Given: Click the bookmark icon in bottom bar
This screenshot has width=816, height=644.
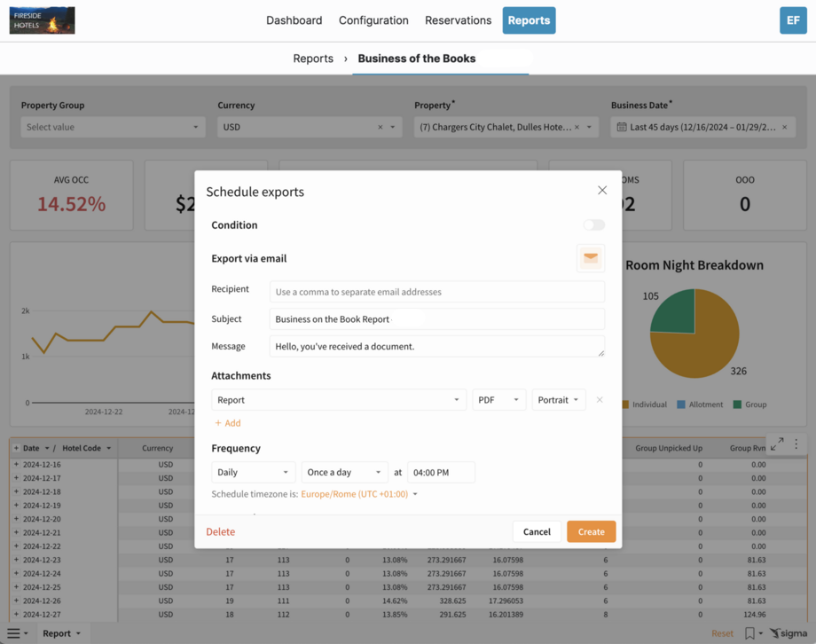Looking at the screenshot, I should point(749,633).
